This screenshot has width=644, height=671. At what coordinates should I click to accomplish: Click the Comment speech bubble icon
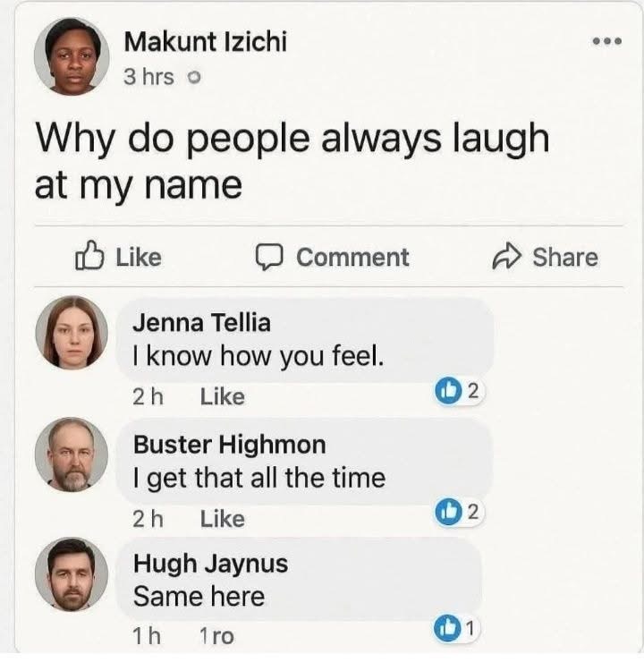click(269, 258)
